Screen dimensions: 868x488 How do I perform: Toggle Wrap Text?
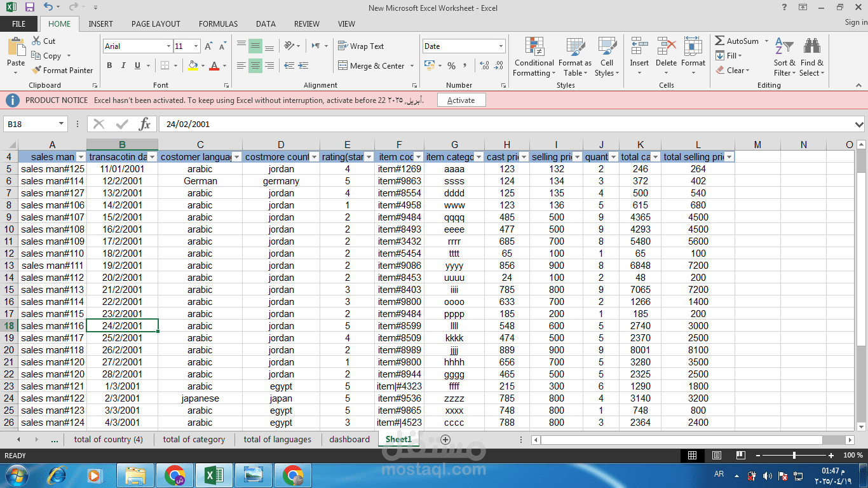(361, 46)
